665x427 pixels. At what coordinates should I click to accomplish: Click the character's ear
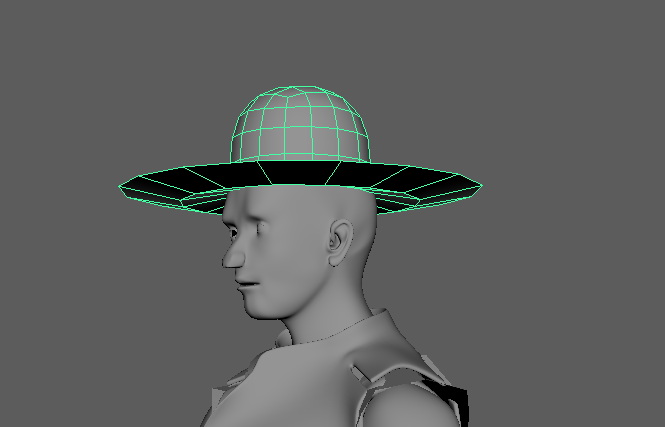click(x=340, y=243)
